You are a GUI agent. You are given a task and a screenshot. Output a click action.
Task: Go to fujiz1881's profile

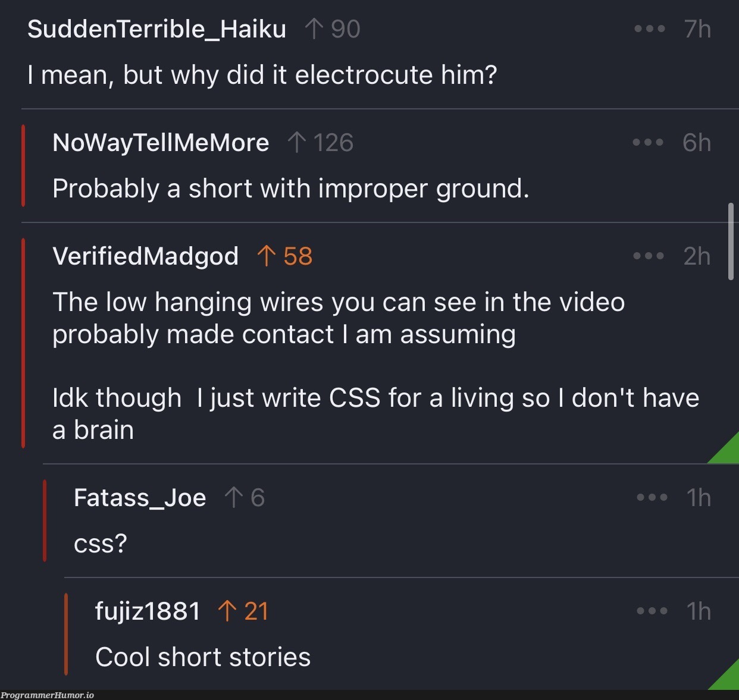(148, 611)
